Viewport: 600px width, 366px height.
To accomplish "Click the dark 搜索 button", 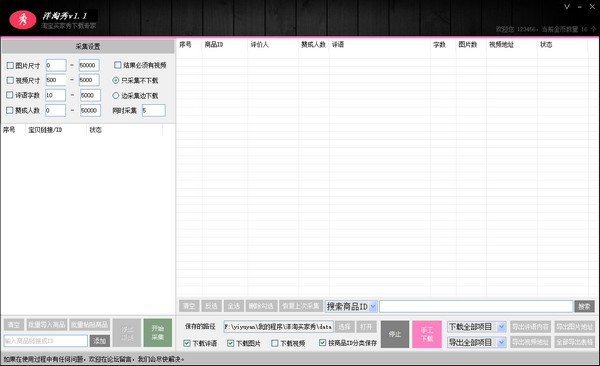I will (x=584, y=306).
